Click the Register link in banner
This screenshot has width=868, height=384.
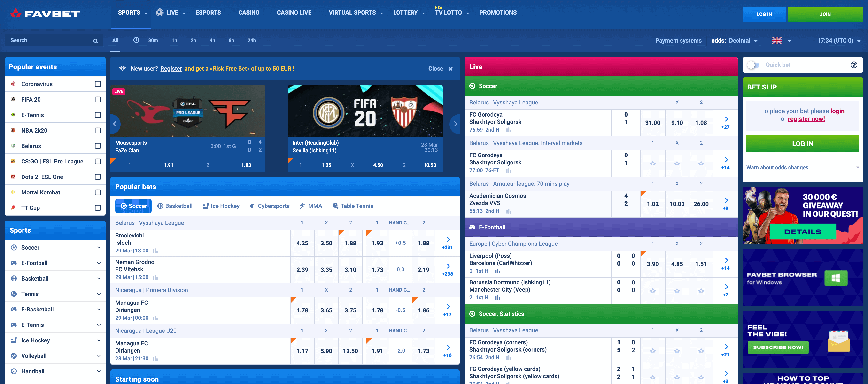[x=171, y=69]
